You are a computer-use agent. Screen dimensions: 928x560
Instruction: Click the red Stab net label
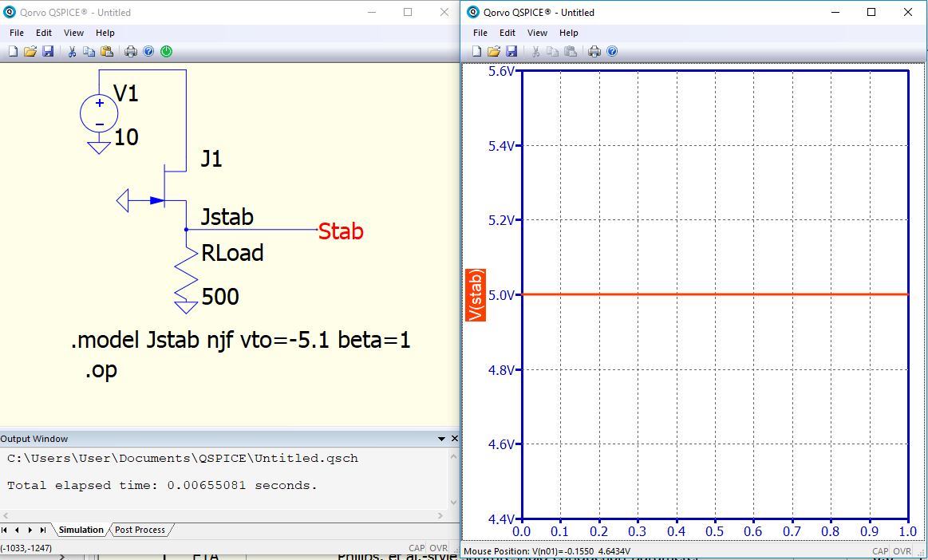pos(341,231)
